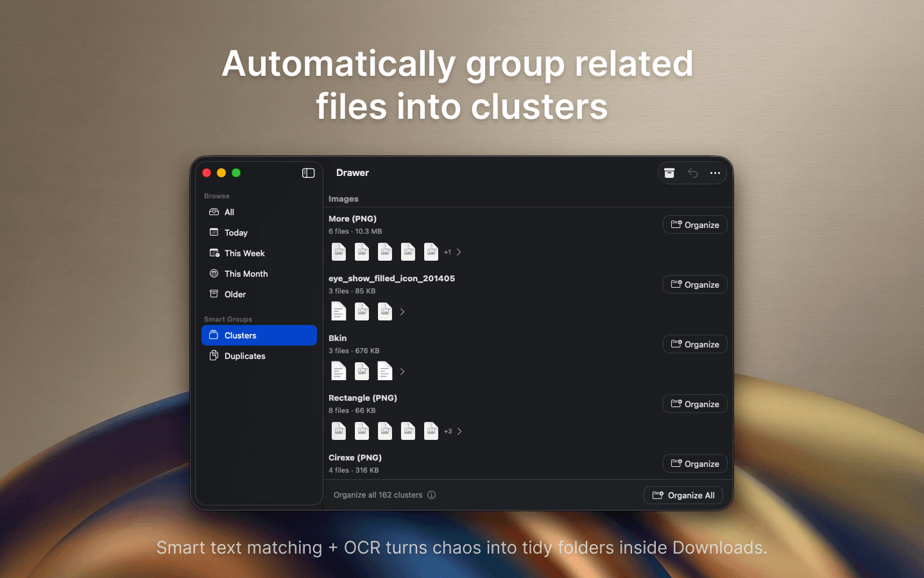Click the middle image thumbnail in Bkin cluster
This screenshot has height=578, width=924.
tap(362, 371)
